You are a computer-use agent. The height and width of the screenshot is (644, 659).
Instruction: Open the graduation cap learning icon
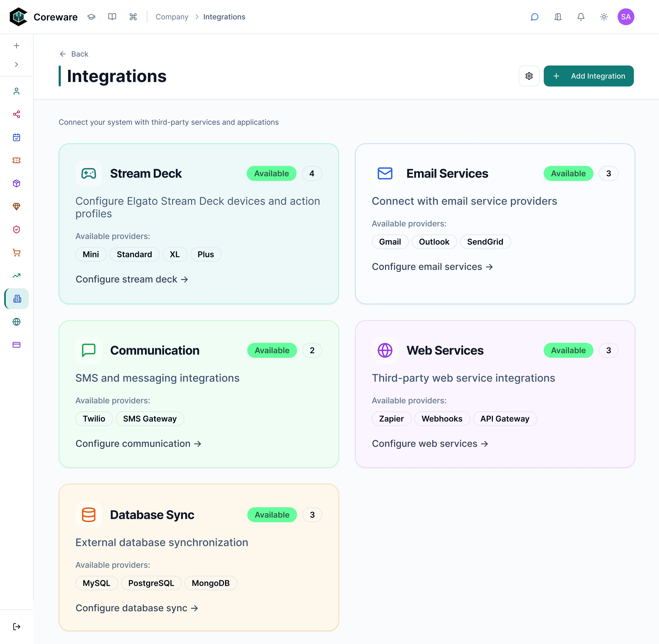click(91, 17)
